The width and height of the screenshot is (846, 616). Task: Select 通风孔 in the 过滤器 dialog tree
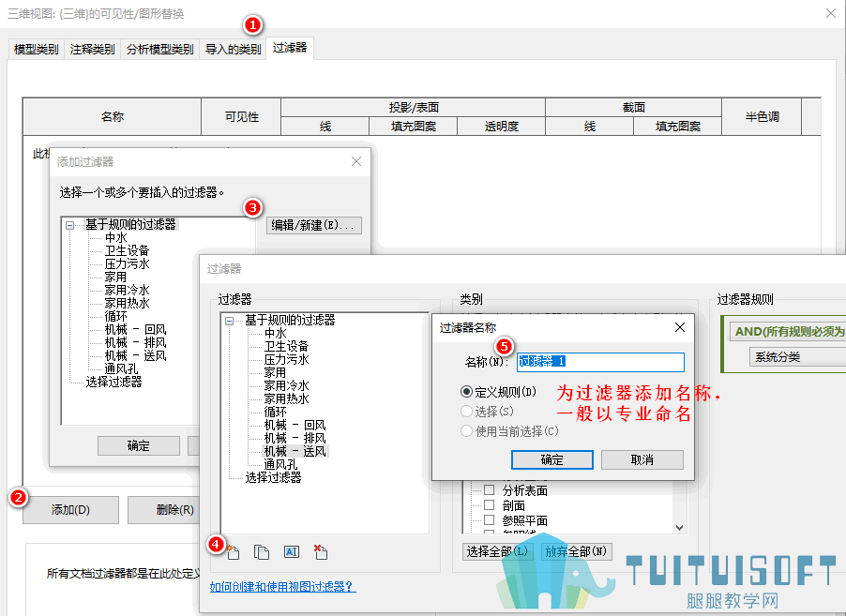coord(280,464)
